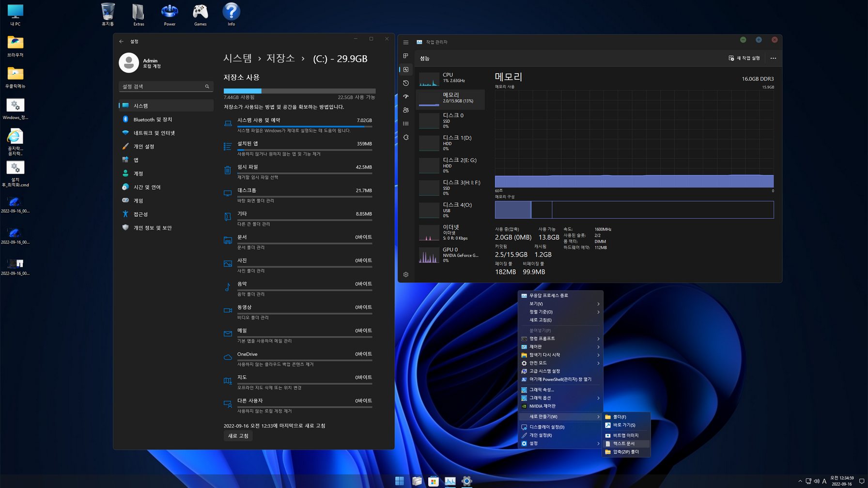Click Admin profile avatar in Settings
The image size is (868, 488).
pyautogui.click(x=129, y=63)
